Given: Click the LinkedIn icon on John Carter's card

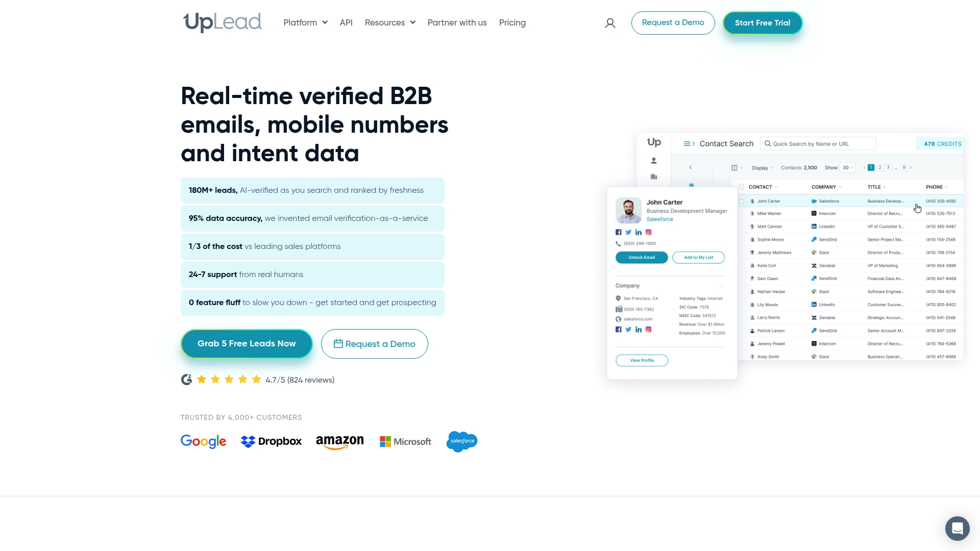Looking at the screenshot, I should 639,232.
